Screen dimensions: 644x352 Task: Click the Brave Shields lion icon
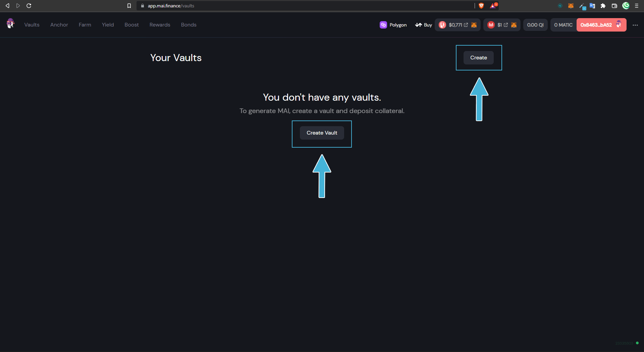(481, 6)
